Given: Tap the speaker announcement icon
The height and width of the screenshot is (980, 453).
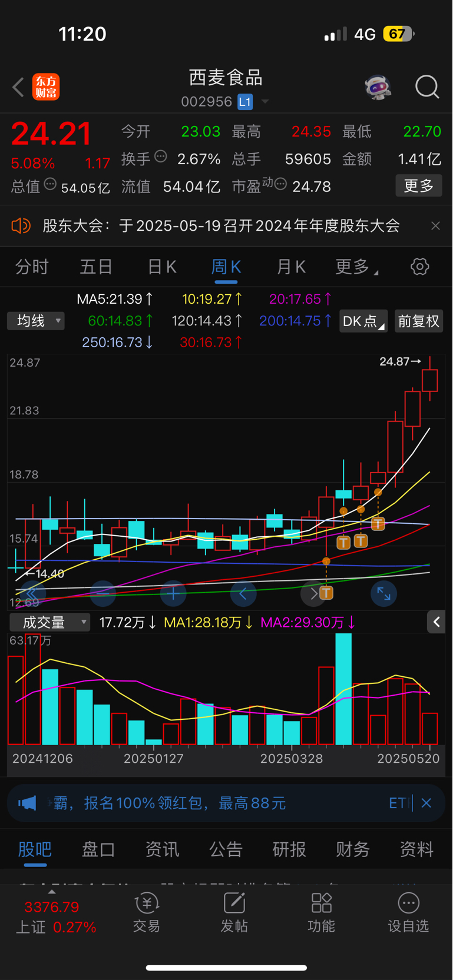Looking at the screenshot, I should (x=21, y=225).
